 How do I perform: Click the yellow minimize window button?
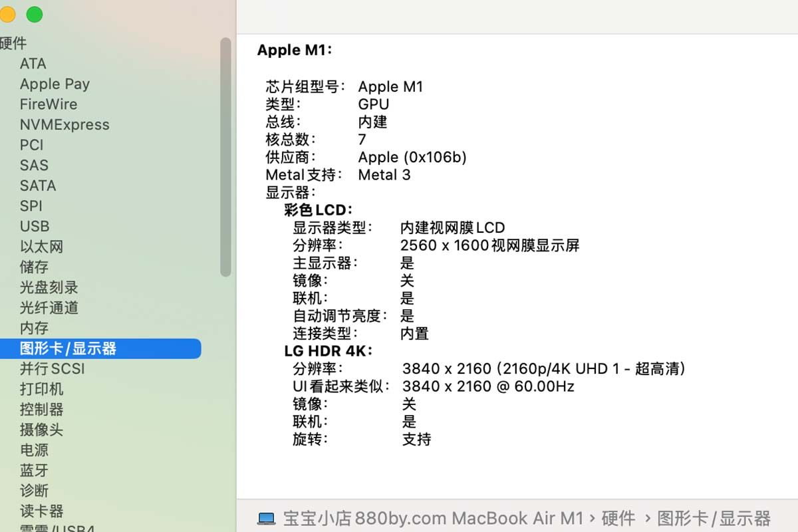pyautogui.click(x=7, y=14)
